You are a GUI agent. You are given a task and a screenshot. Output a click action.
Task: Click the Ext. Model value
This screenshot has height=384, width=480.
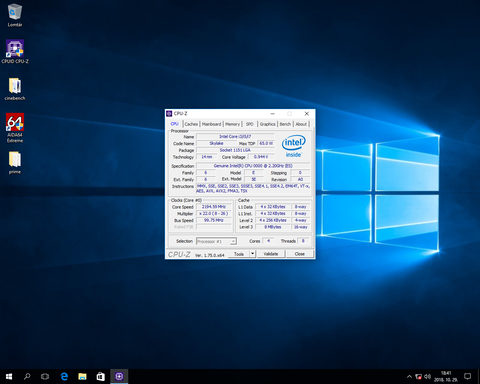(x=254, y=179)
